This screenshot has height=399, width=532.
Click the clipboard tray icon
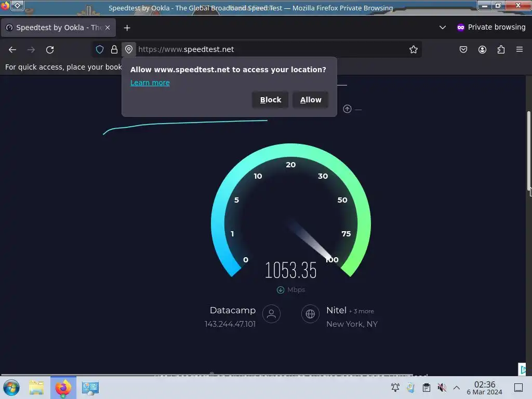pyautogui.click(x=427, y=387)
